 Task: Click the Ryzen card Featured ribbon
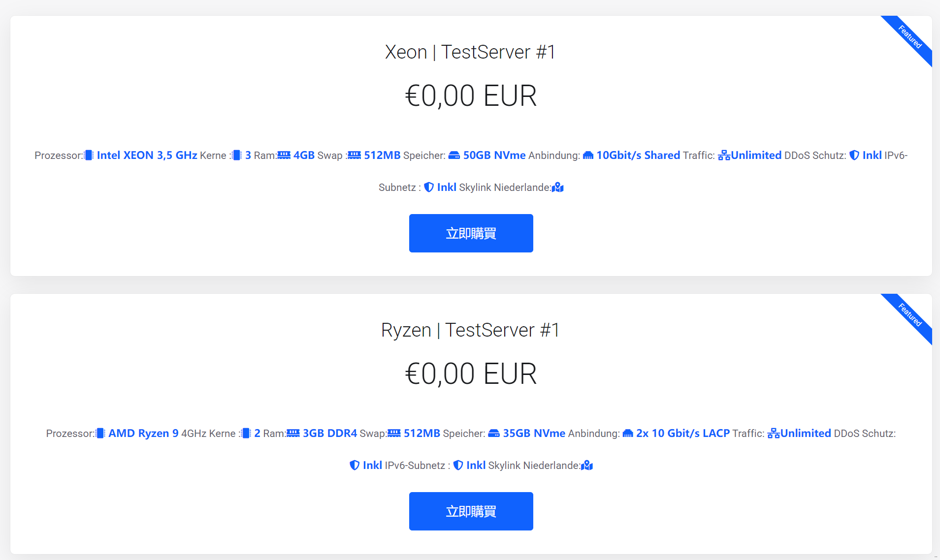click(x=910, y=315)
